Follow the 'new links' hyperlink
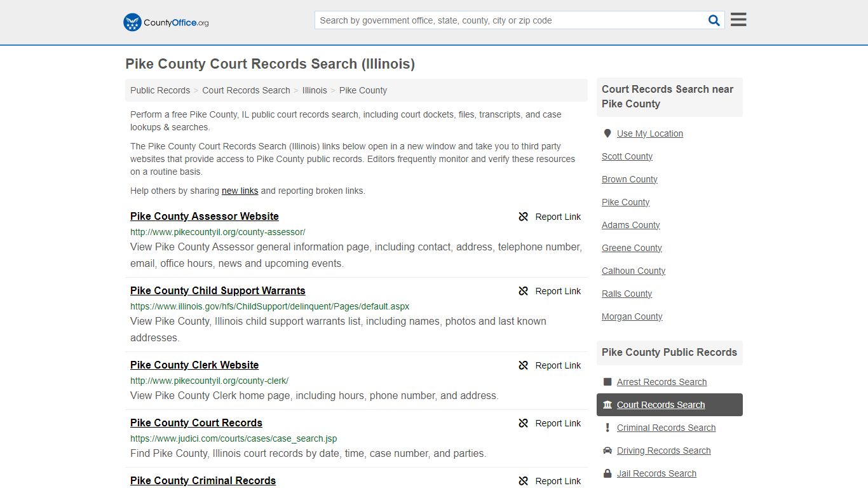Viewport: 868px width, 488px height. click(x=240, y=191)
